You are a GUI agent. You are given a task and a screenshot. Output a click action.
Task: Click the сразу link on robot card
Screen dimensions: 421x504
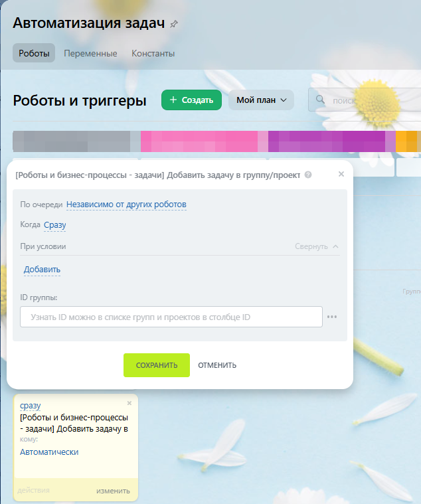[30, 406]
